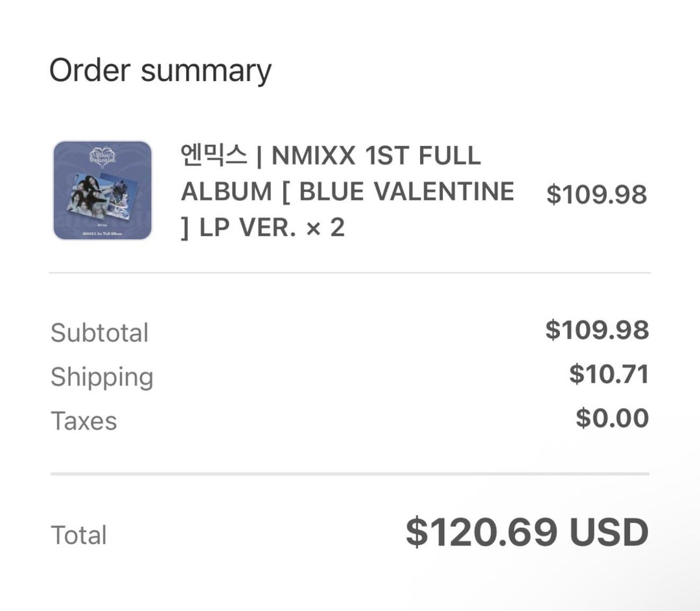Click the heart logo on album cover
Viewport: 700px width, 611px height.
pyautogui.click(x=102, y=156)
